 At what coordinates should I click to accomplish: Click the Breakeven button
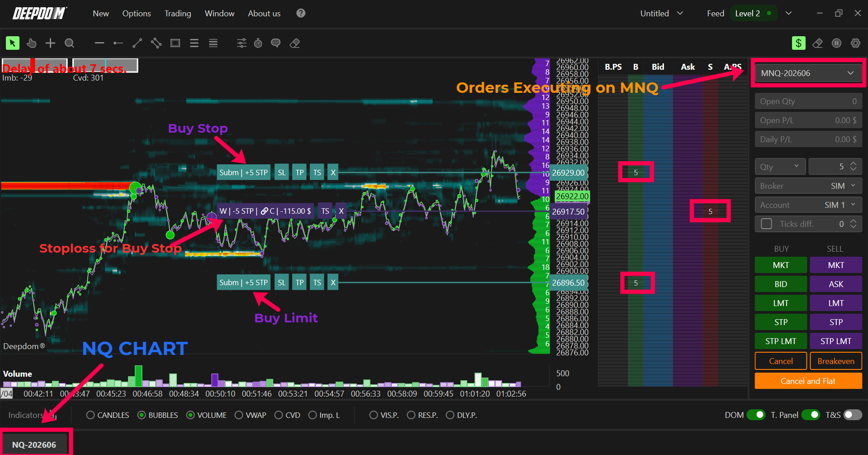point(836,361)
